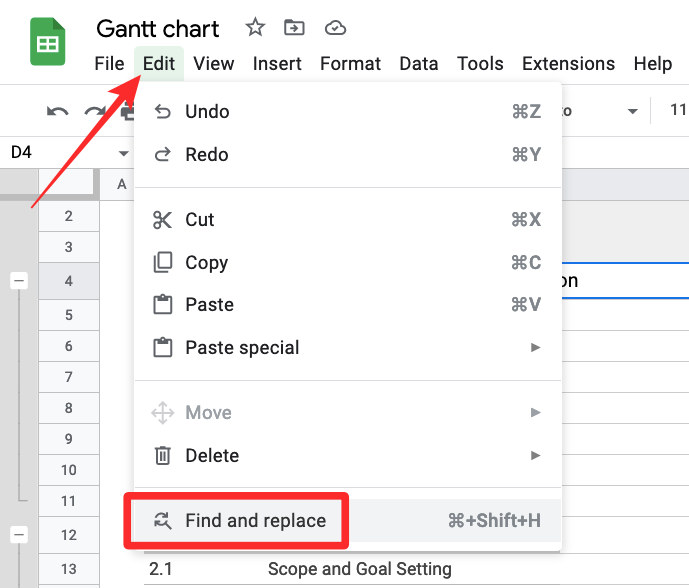Select row 10 header
The height and width of the screenshot is (588, 689).
click(69, 470)
